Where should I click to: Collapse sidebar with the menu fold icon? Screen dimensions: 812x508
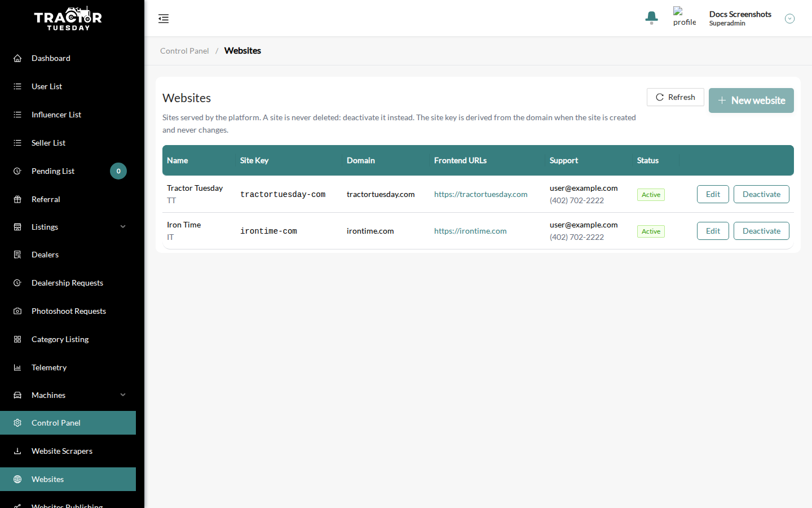[x=164, y=19]
